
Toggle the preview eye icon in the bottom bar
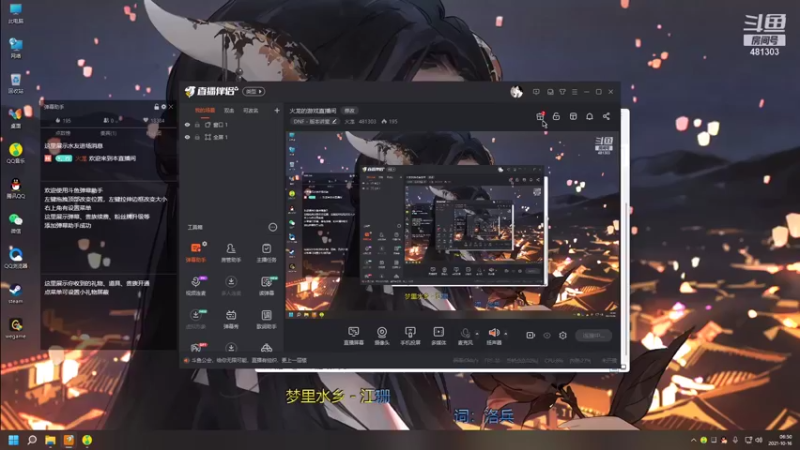pos(547,335)
